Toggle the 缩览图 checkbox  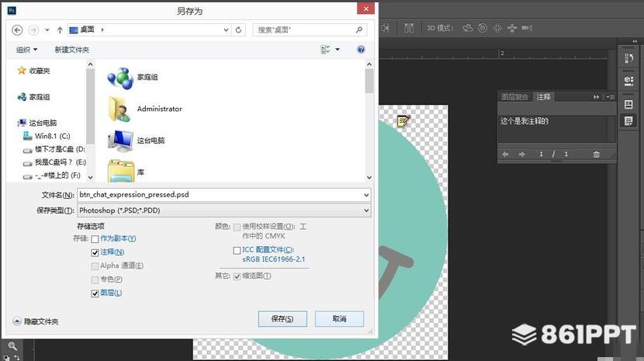pos(237,276)
